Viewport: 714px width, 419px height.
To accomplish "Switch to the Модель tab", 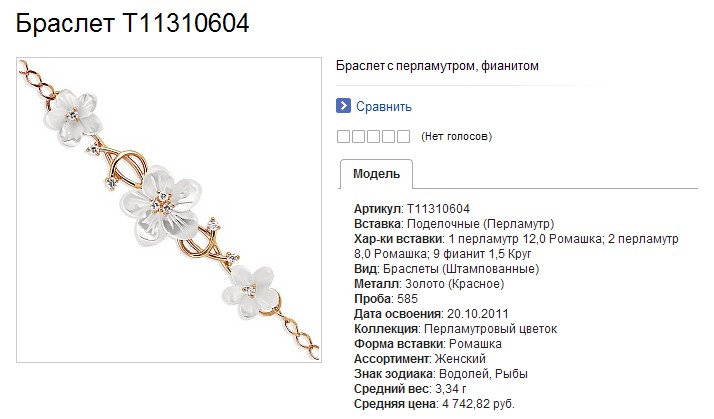I will click(376, 174).
